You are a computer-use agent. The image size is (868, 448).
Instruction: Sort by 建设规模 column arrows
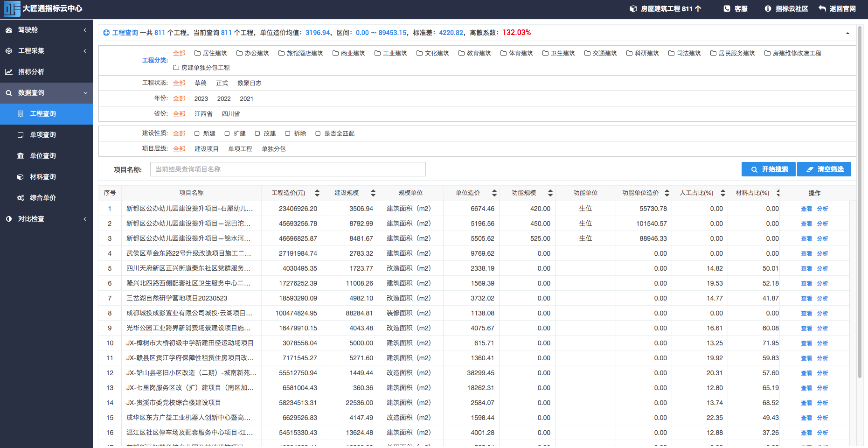pos(373,193)
